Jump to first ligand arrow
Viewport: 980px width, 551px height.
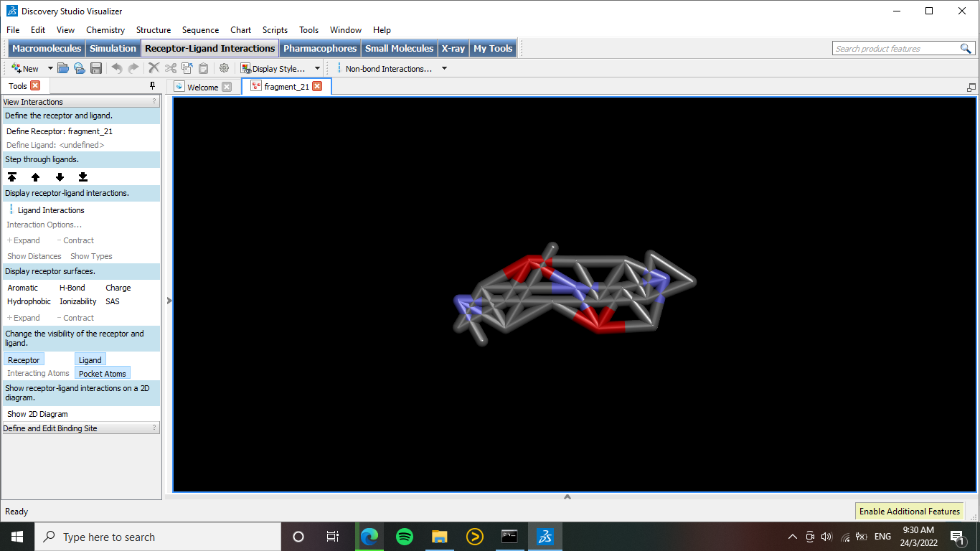click(12, 176)
